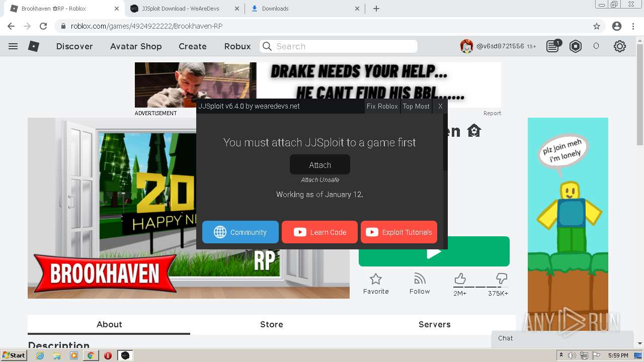The height and width of the screenshot is (362, 644).
Task: Click the browser forward arrow
Action: pos(27,26)
